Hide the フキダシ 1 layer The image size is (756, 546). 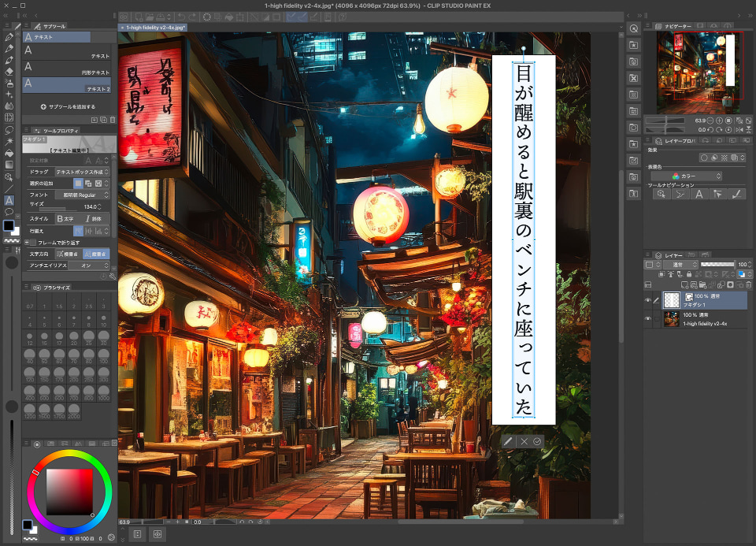(x=648, y=300)
